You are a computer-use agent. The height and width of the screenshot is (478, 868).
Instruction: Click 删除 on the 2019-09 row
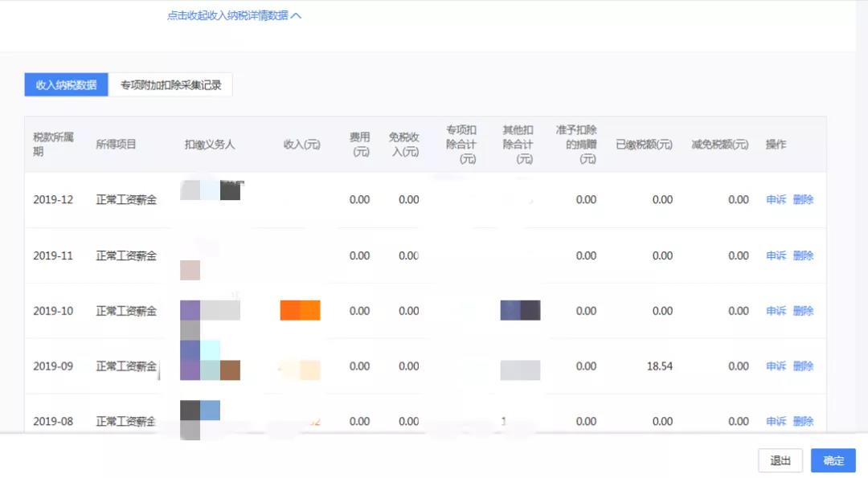click(801, 366)
